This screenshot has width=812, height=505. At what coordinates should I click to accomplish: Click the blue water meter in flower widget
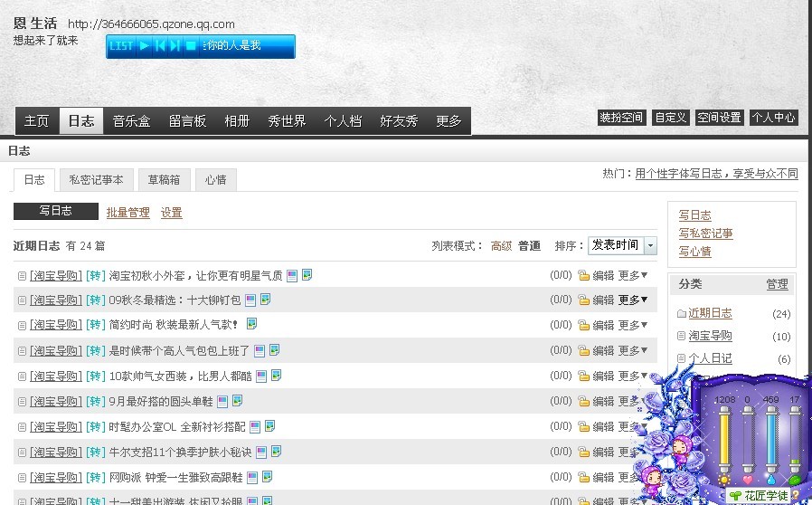pos(771,441)
